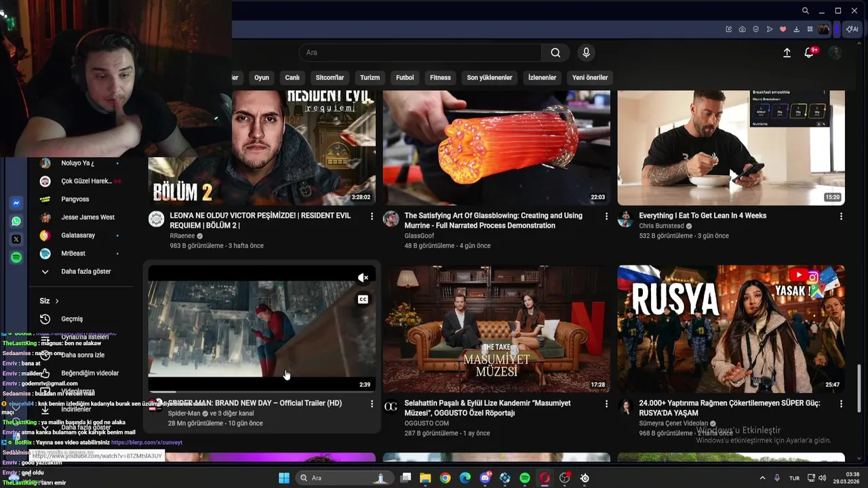Click the Opera tab search magnifier icon

805,11
